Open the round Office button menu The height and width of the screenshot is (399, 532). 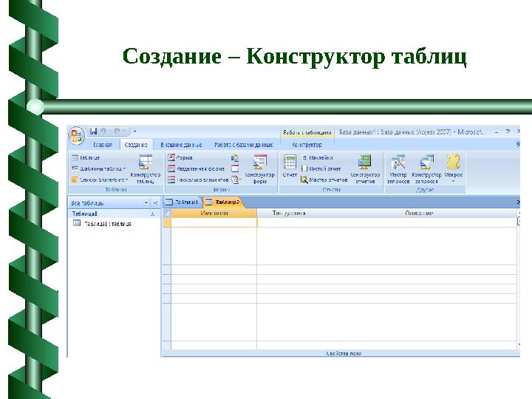click(76, 135)
